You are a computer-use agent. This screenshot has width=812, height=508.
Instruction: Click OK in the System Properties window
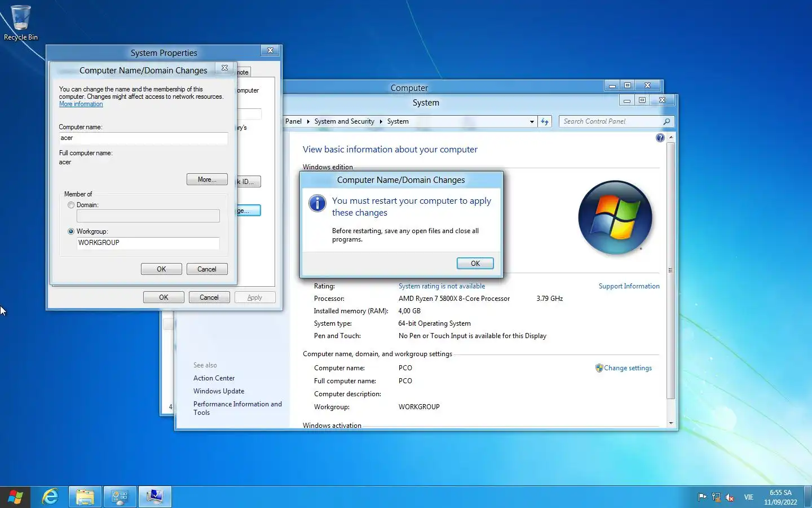164,297
